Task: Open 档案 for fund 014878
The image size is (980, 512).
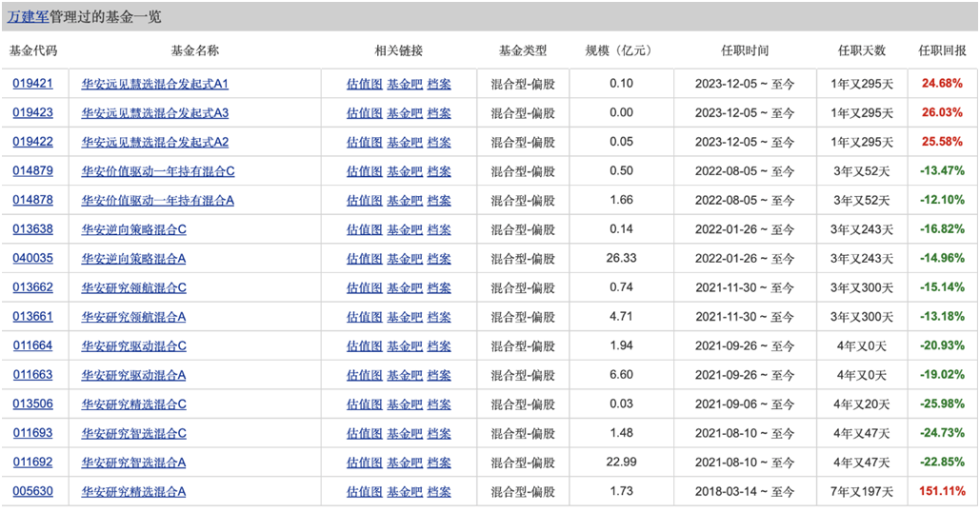Action: 439,201
